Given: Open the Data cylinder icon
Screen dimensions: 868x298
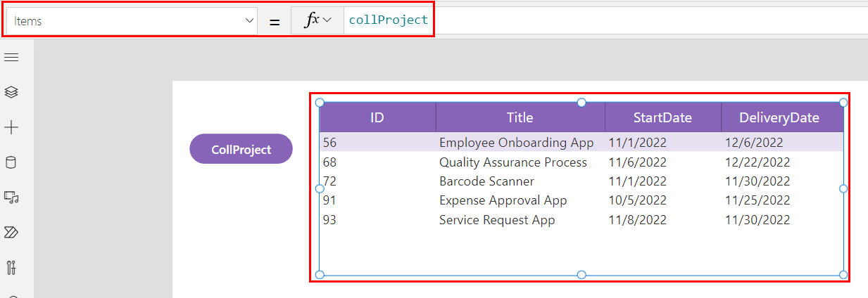Looking at the screenshot, I should point(11,162).
